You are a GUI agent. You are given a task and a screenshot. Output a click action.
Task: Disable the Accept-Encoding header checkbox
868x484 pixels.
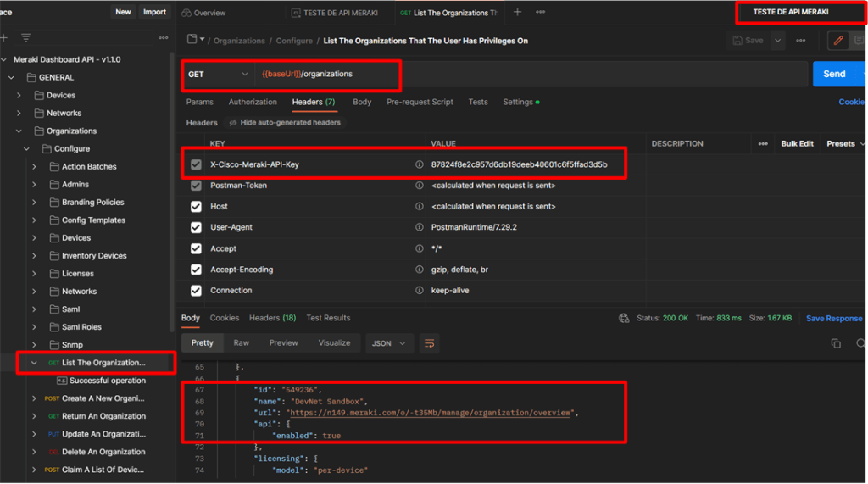click(197, 270)
